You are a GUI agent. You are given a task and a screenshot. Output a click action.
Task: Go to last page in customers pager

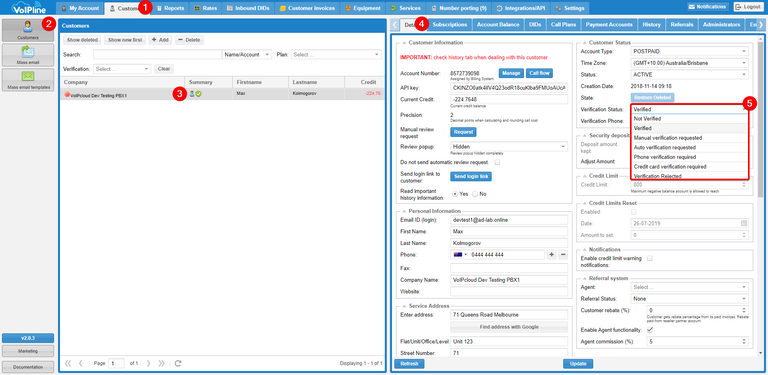162,363
